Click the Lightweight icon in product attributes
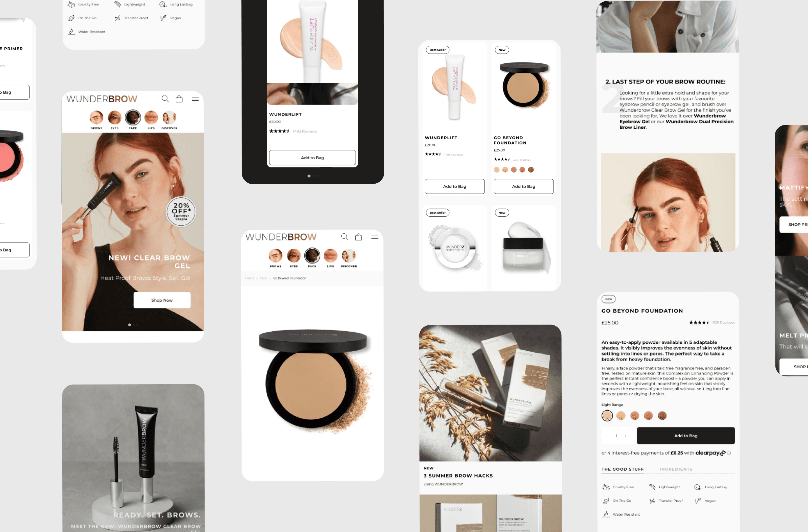Screen dimensions: 808x532 (117, 4)
